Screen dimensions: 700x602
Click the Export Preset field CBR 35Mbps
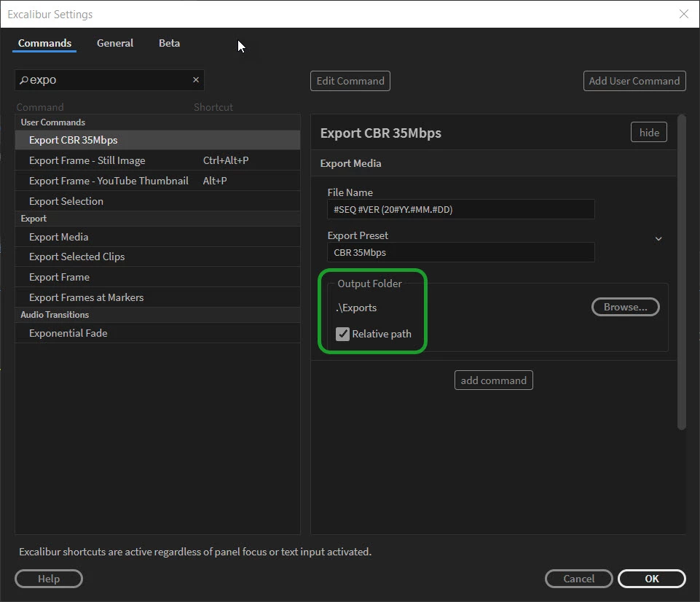[460, 252]
